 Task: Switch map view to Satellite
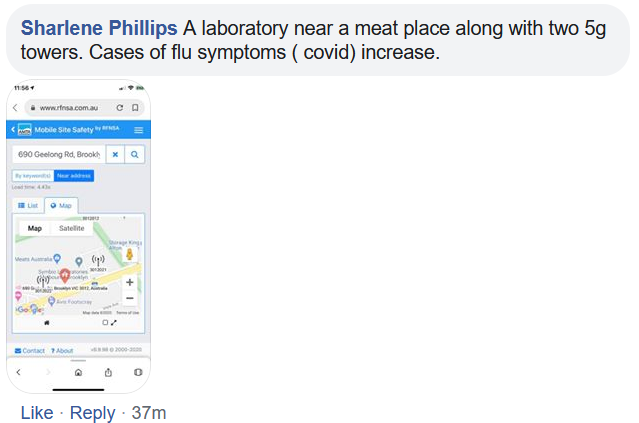click(71, 228)
